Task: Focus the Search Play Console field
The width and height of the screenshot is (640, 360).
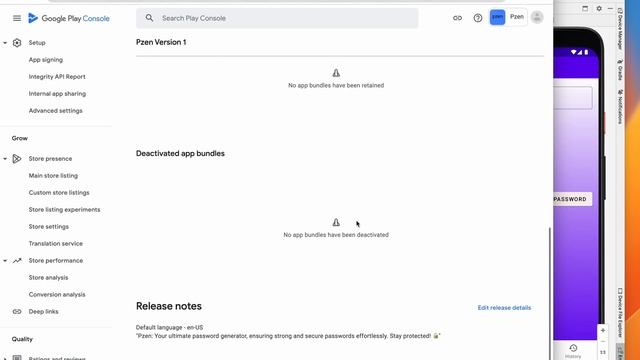Action: [277, 18]
